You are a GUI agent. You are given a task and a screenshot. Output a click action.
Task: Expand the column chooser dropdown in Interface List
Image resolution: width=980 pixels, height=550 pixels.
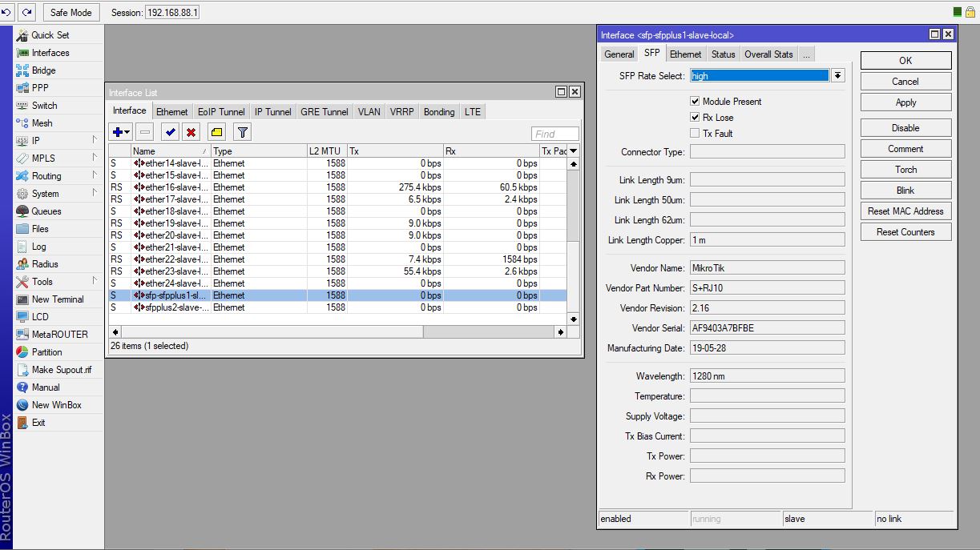tap(573, 151)
